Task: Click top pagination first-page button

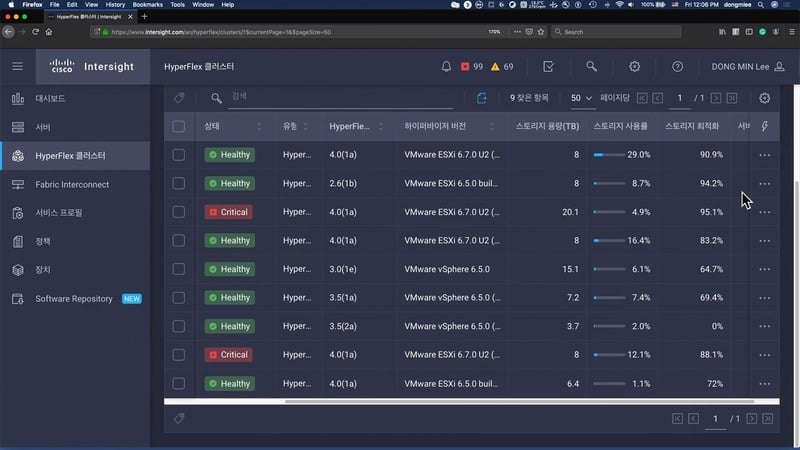Action: (642, 98)
